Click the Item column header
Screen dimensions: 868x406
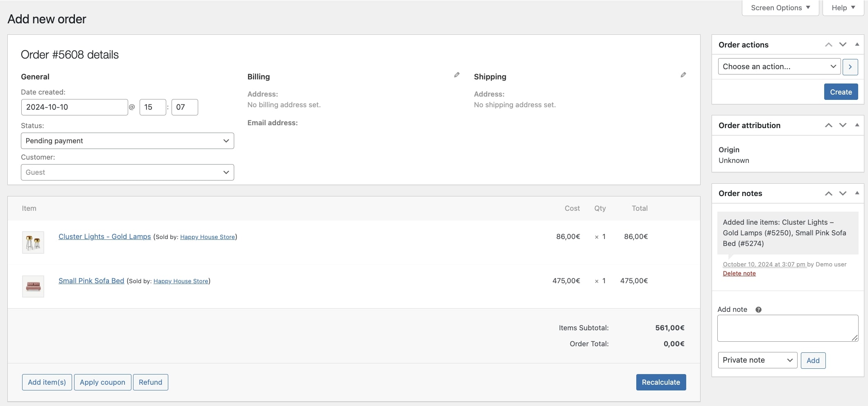coord(29,208)
